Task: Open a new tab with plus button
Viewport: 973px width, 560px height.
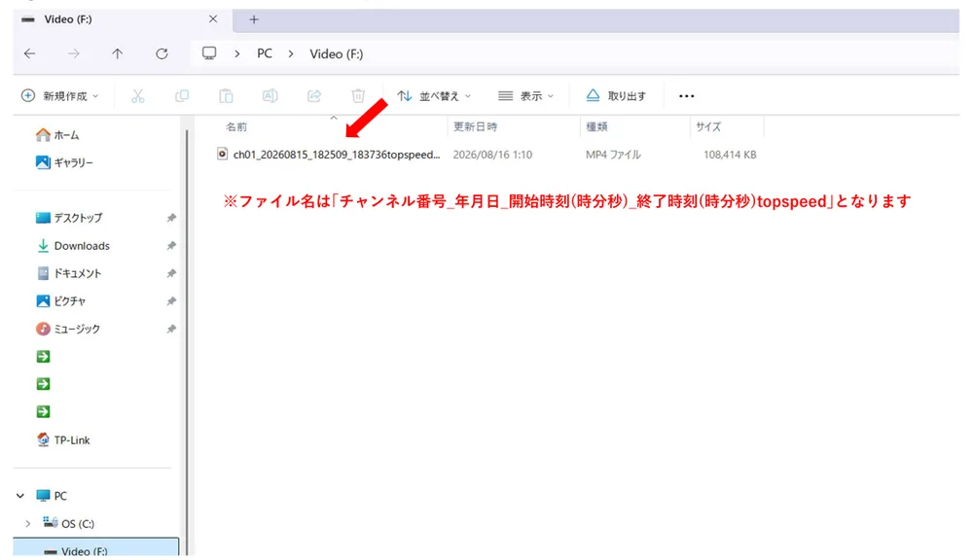Action: click(254, 19)
